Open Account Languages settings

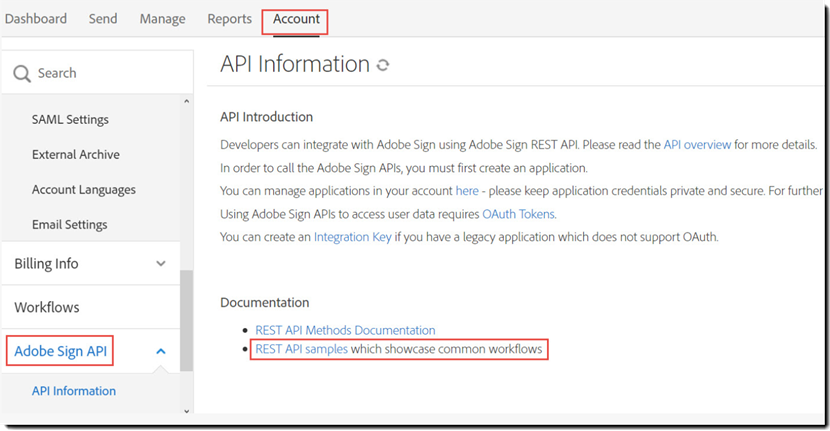(83, 190)
